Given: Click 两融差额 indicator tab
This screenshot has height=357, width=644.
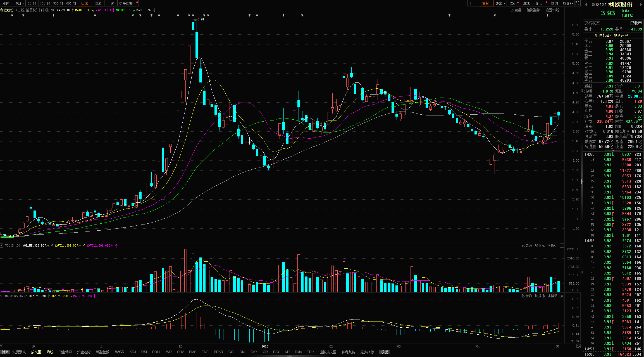Looking at the screenshot, I should coord(102,352).
